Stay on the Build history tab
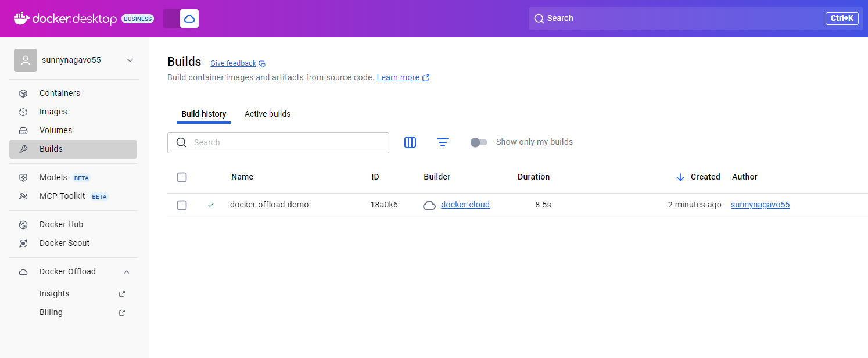Screen dimensions: 868x358 tap(203, 114)
